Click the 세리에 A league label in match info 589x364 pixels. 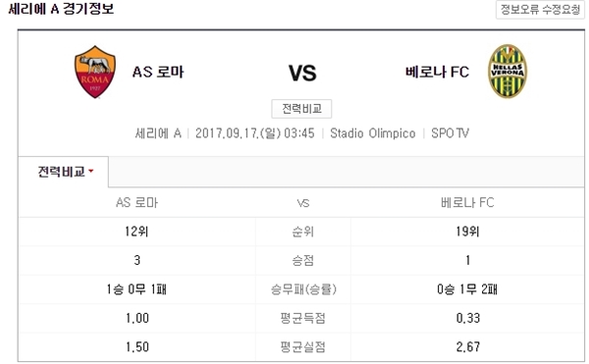tap(158, 133)
